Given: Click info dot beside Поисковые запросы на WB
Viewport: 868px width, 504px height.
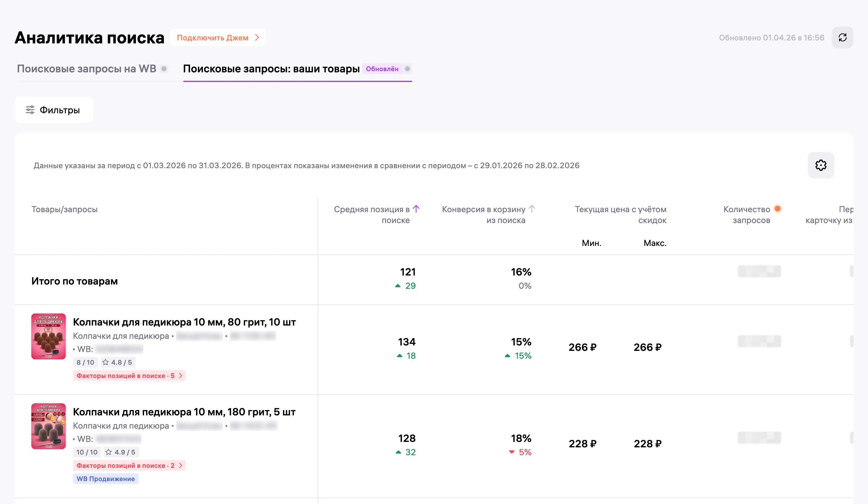Looking at the screenshot, I should (x=164, y=68).
